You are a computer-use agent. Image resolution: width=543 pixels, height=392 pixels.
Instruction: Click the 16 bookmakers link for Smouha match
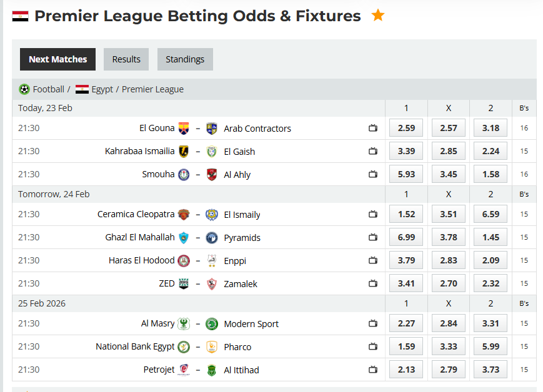click(524, 174)
